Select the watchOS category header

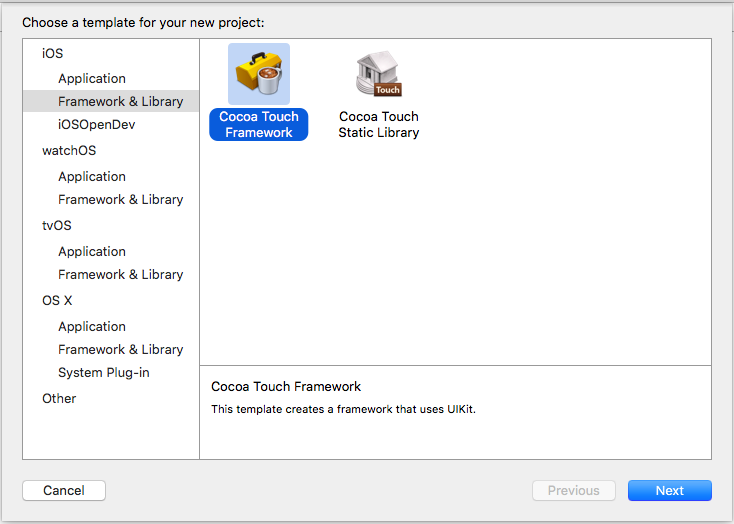coord(69,151)
